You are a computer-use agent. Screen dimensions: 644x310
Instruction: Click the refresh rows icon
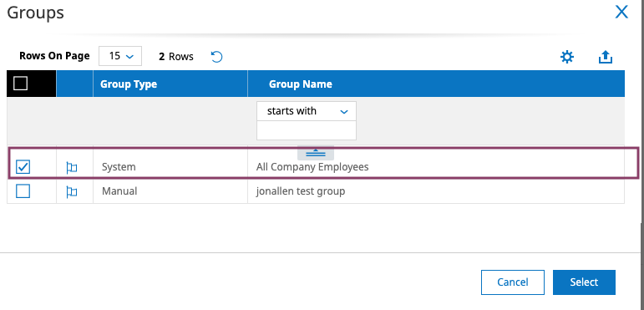pyautogui.click(x=216, y=56)
